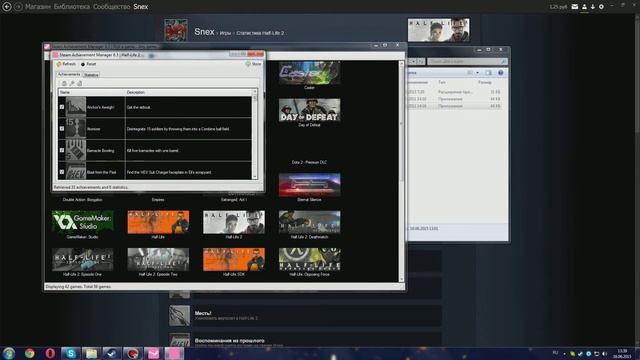Open the Магазин menu in Steam
Viewport: 640px width, 360px height.
point(38,7)
